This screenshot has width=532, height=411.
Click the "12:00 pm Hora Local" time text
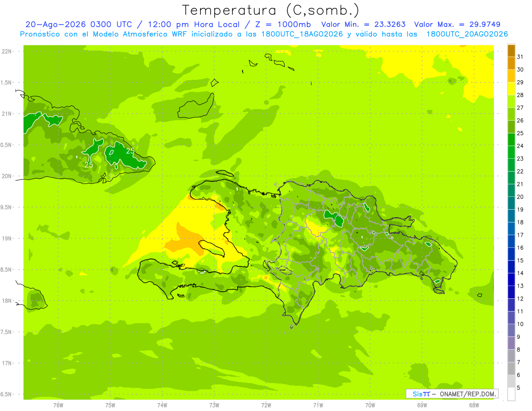pos(193,24)
